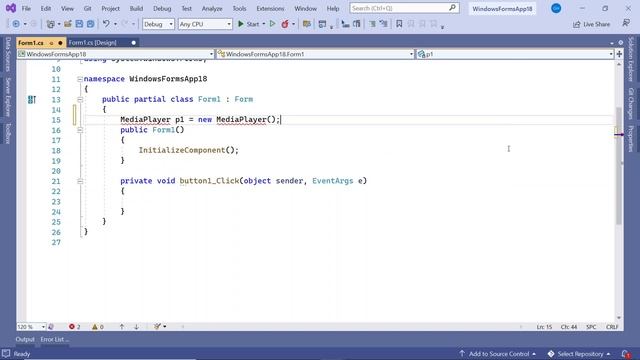Click the user account avatar

pyautogui.click(x=556, y=8)
